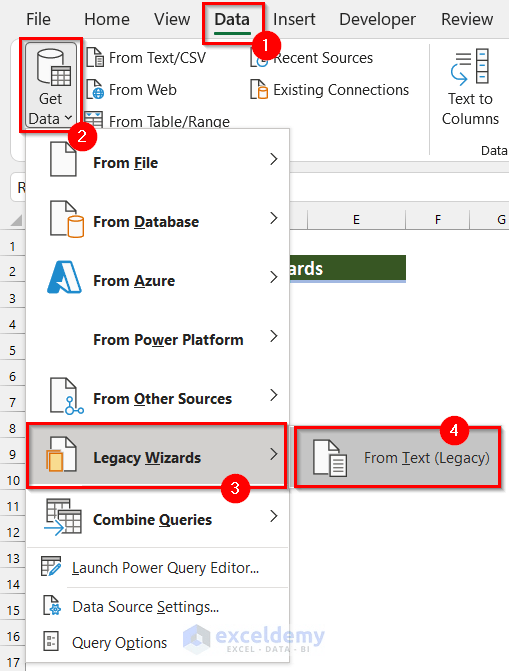Expand the From Other Sources arrow
This screenshot has width=509, height=671.
(274, 395)
